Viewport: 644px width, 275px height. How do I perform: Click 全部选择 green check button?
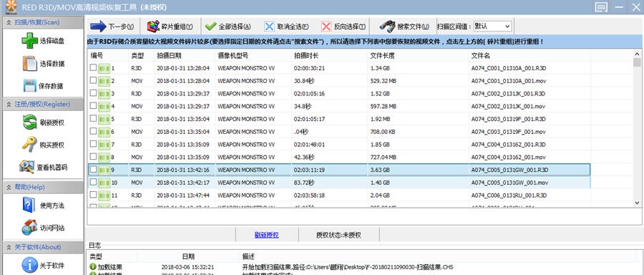coord(228,26)
